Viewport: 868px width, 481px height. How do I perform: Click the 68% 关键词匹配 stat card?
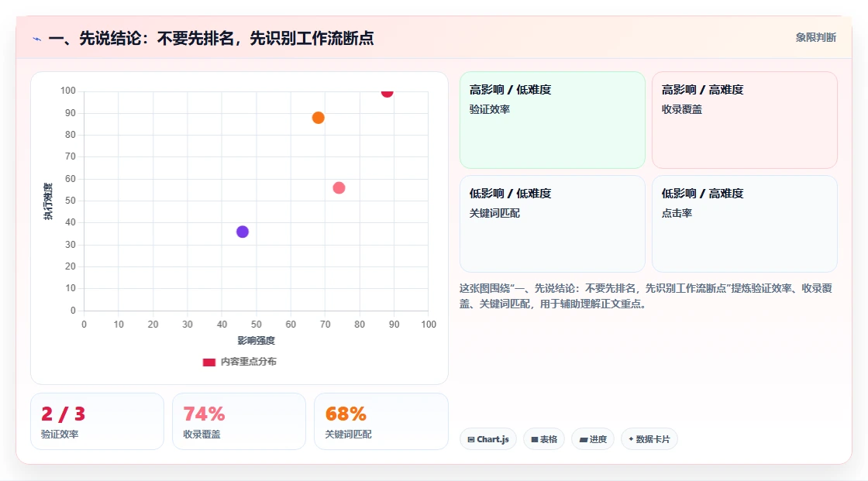(381, 421)
